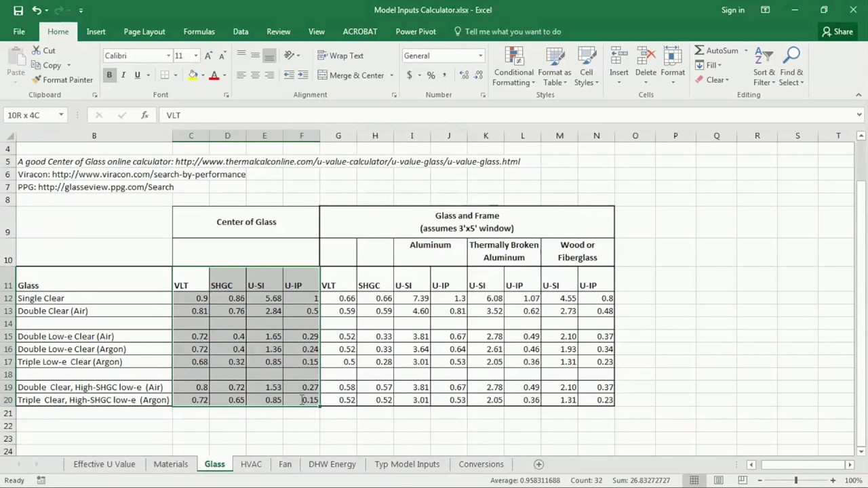Open the Fill Color dropdown arrow
Screen dimensions: 868x488
click(202, 75)
